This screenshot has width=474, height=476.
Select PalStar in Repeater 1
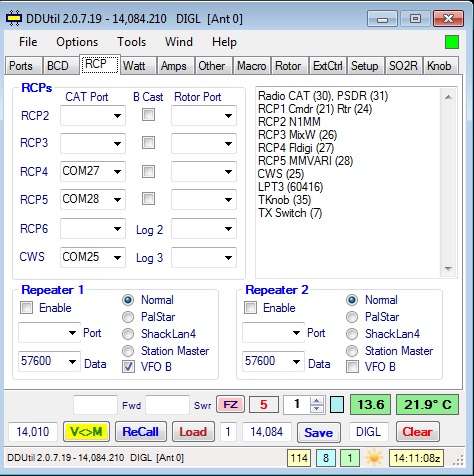(x=128, y=317)
